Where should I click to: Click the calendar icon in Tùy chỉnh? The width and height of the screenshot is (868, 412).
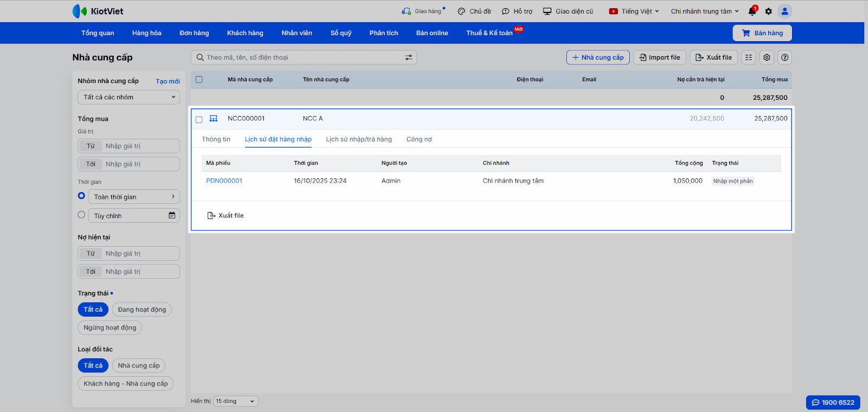pyautogui.click(x=172, y=216)
